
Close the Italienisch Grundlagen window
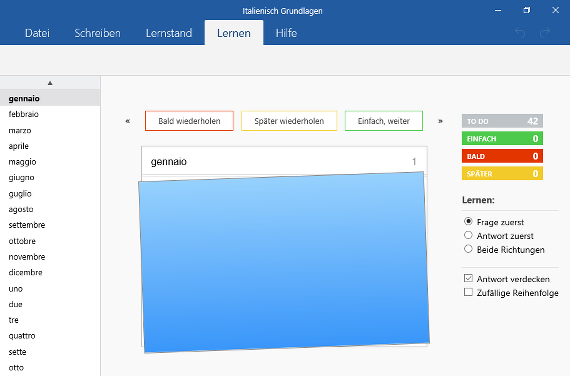555,11
